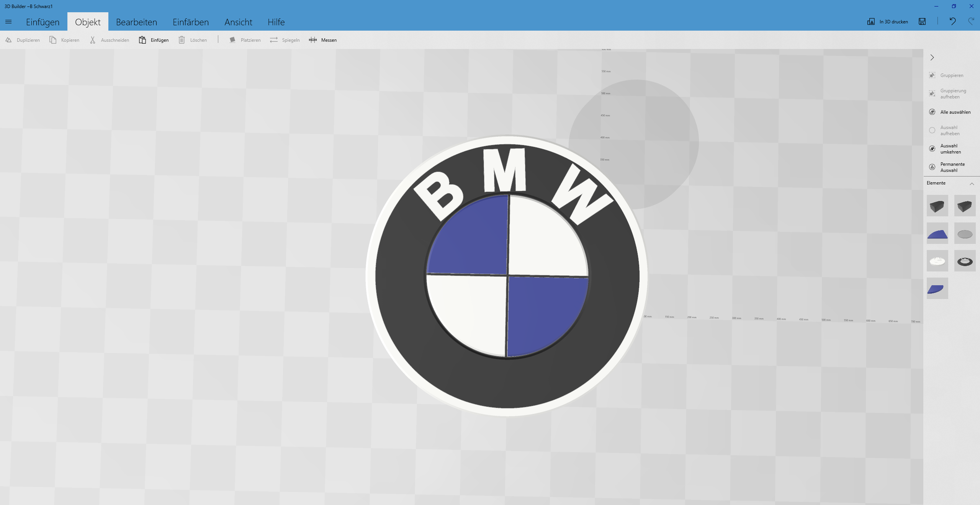The width and height of the screenshot is (980, 505).
Task: Open the Einfärben tab
Action: [x=190, y=22]
